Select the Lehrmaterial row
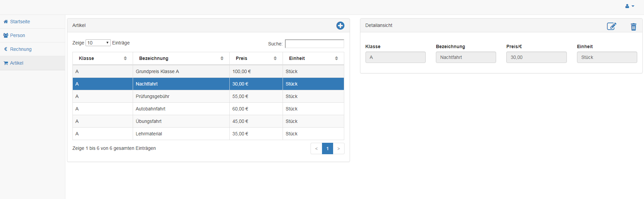Image resolution: width=644 pixels, height=199 pixels. tap(208, 134)
